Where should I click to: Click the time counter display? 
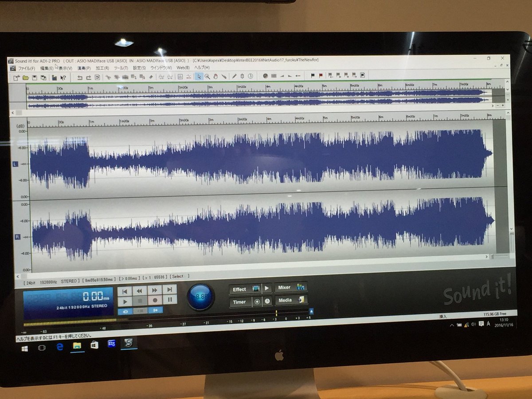tap(68, 303)
